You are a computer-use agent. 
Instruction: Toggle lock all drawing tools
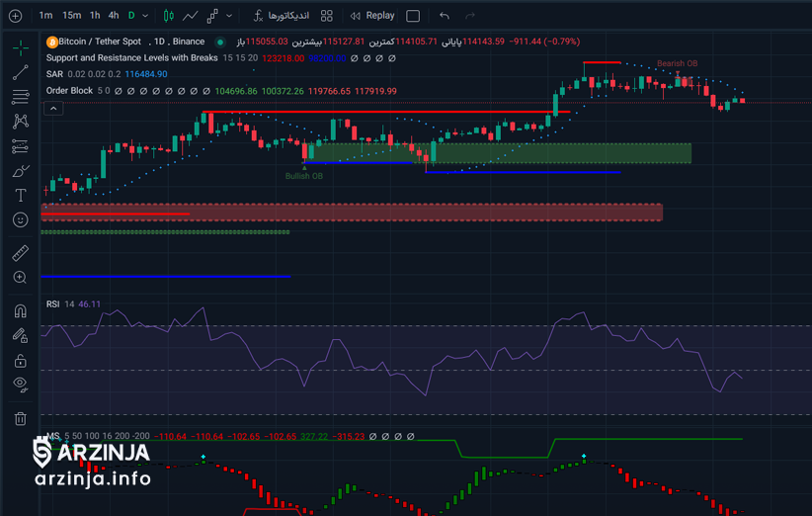21,360
